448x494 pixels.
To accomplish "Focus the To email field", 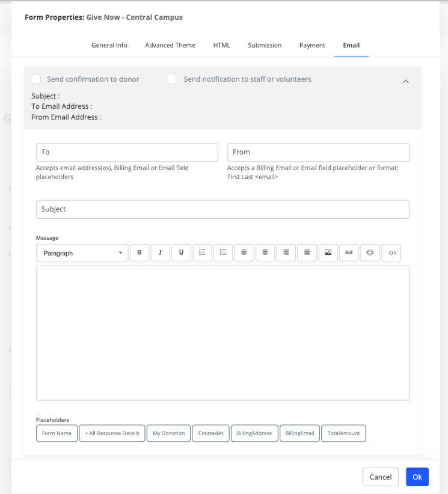I will pyautogui.click(x=127, y=153).
